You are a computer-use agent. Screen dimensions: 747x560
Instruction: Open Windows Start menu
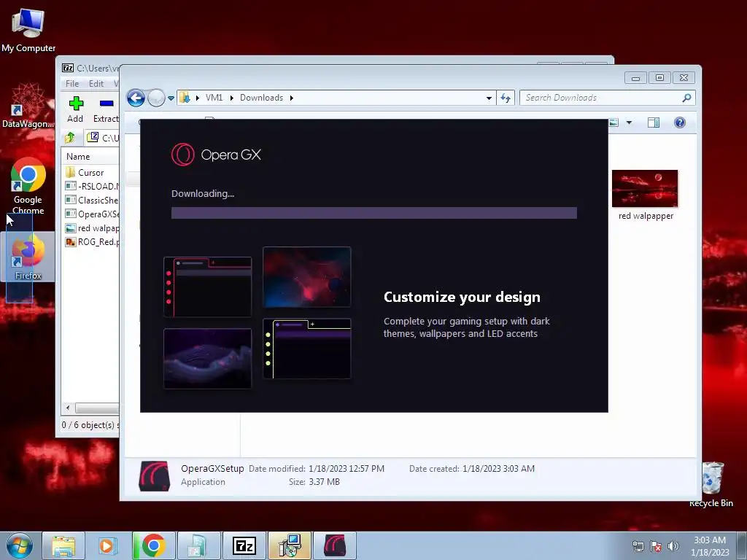(19, 545)
